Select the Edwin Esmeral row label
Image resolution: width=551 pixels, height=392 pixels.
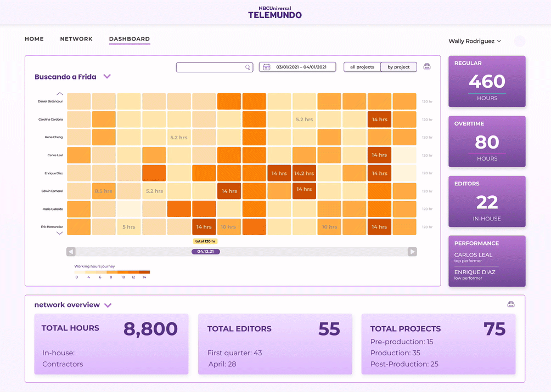tap(52, 191)
